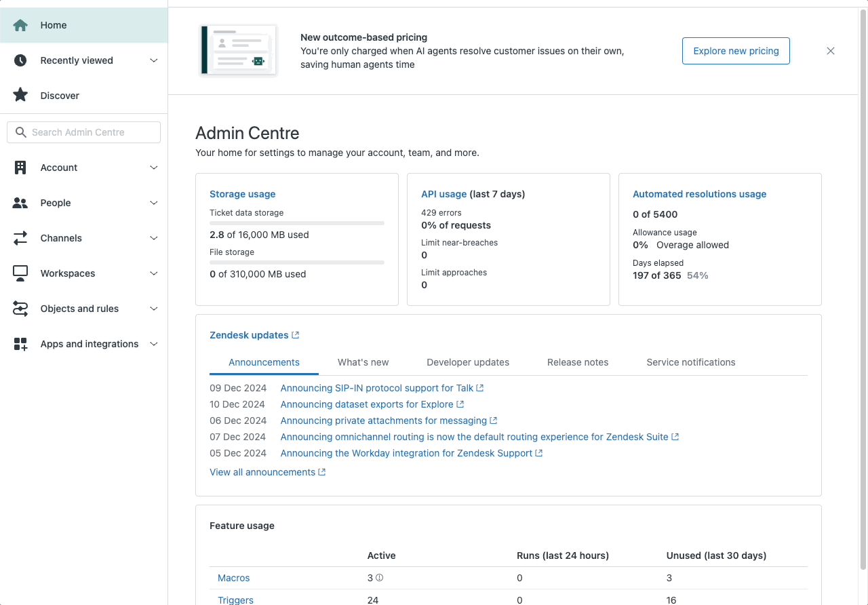Switch to the What's new tab

click(x=363, y=362)
